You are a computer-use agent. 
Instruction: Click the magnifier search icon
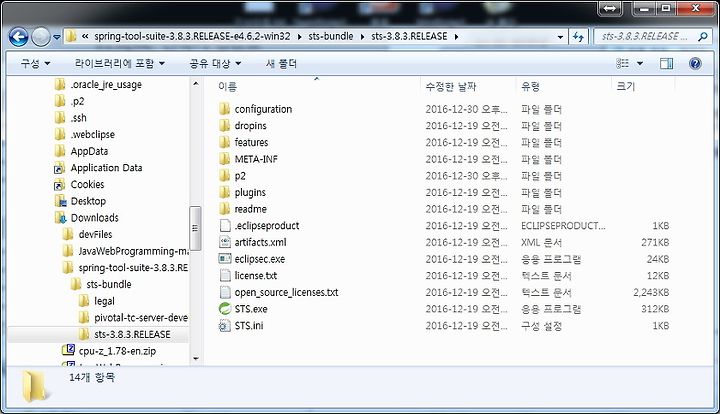(x=703, y=36)
